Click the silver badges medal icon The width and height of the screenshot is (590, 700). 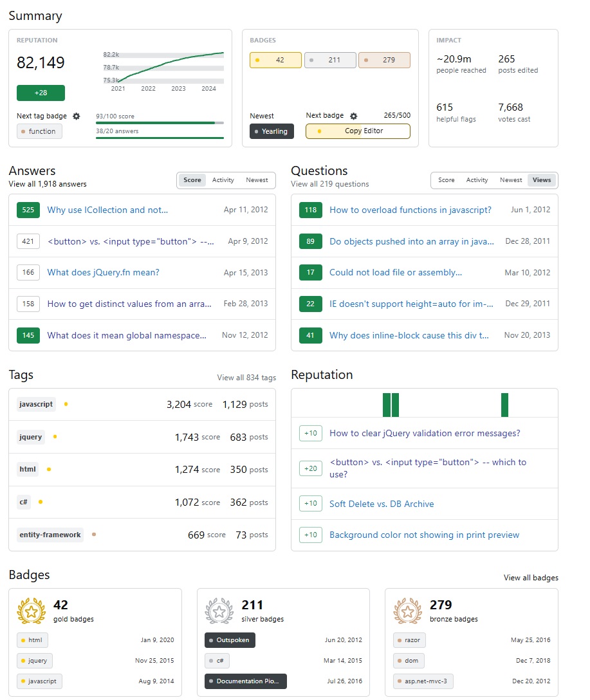(x=218, y=611)
